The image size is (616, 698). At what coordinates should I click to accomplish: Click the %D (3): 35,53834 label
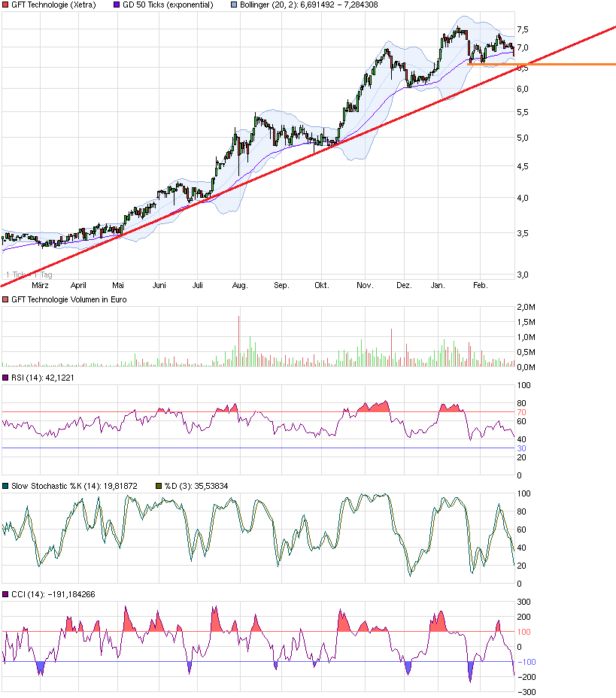click(196, 486)
